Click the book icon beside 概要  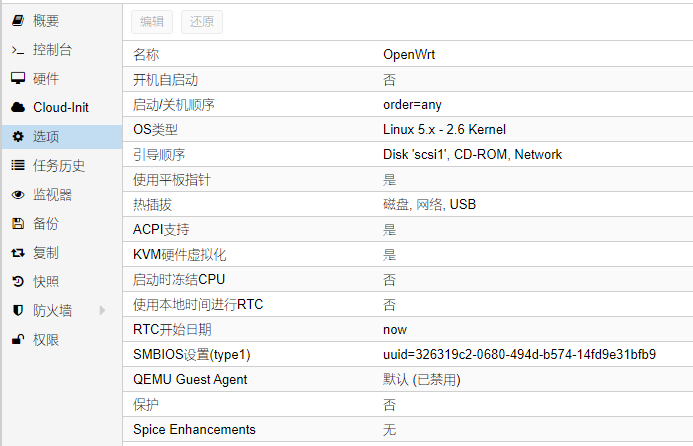pyautogui.click(x=18, y=20)
